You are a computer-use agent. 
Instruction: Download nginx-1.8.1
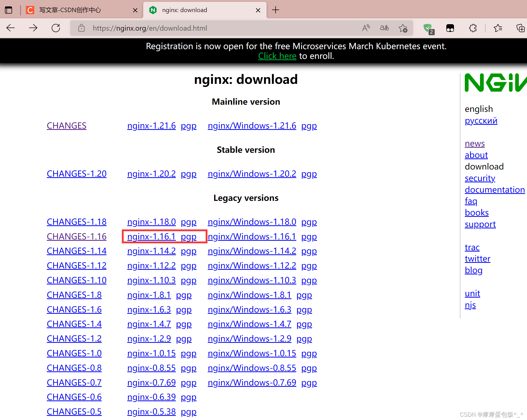(x=149, y=295)
